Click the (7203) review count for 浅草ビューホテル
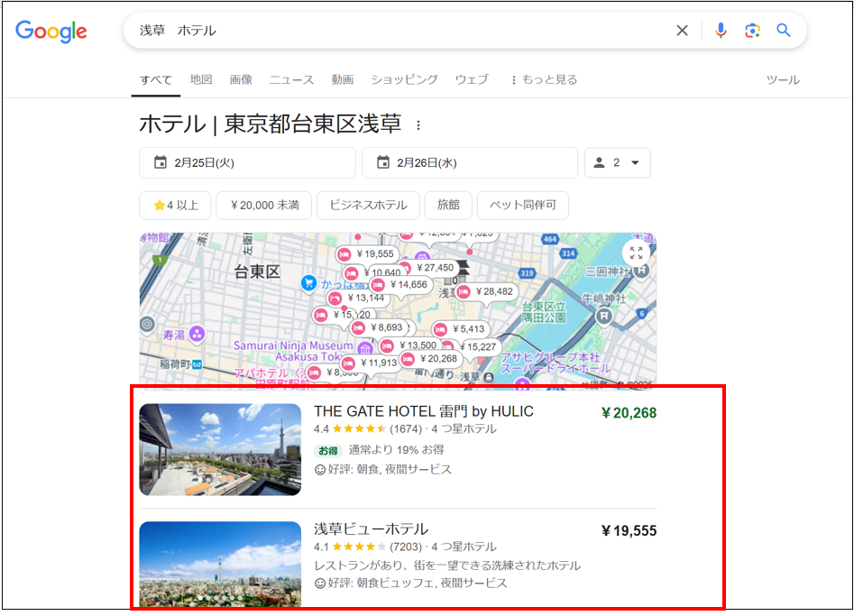 pyautogui.click(x=406, y=547)
